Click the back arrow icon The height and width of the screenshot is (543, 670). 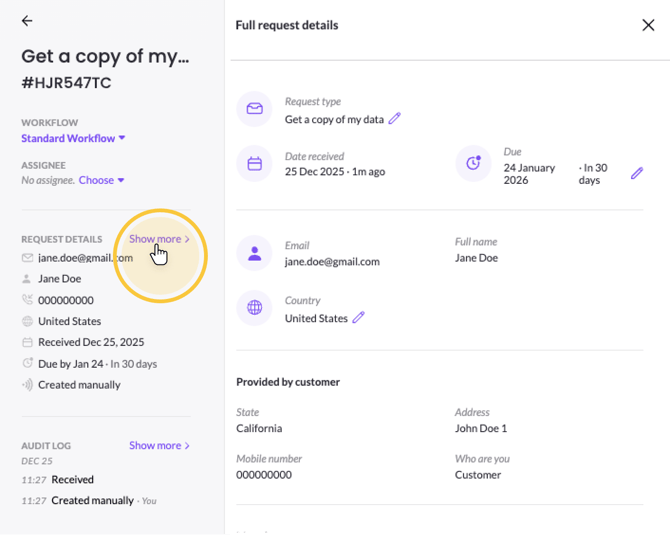(27, 21)
